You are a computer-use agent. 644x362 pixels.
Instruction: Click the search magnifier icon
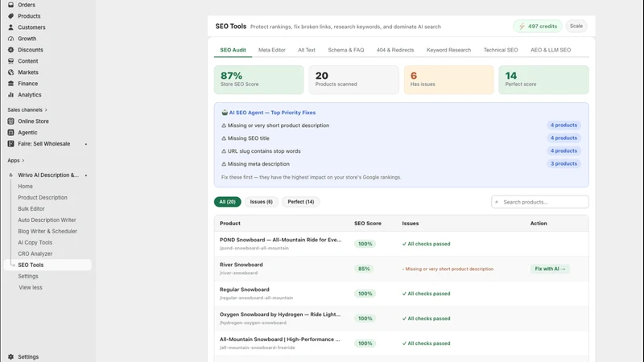pyautogui.click(x=497, y=202)
